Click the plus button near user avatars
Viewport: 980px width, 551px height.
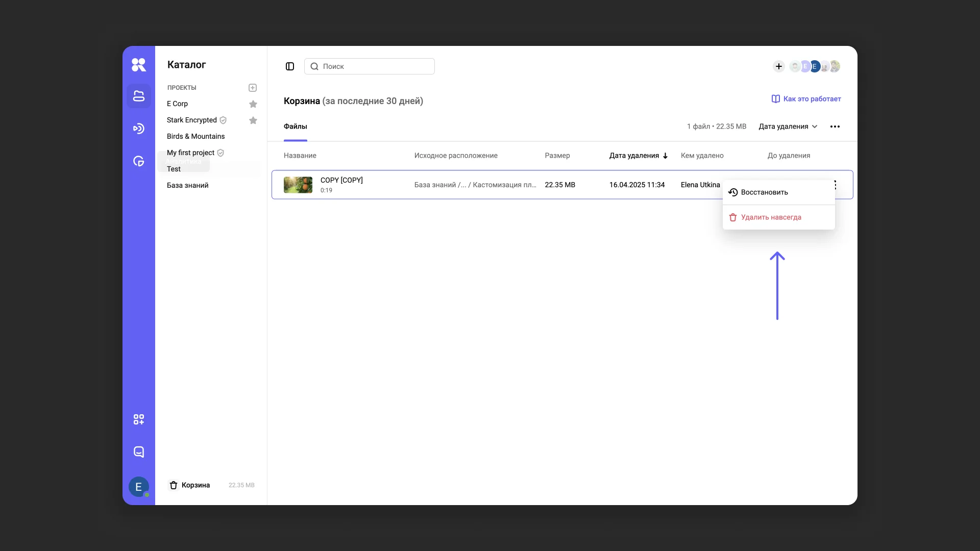[778, 66]
